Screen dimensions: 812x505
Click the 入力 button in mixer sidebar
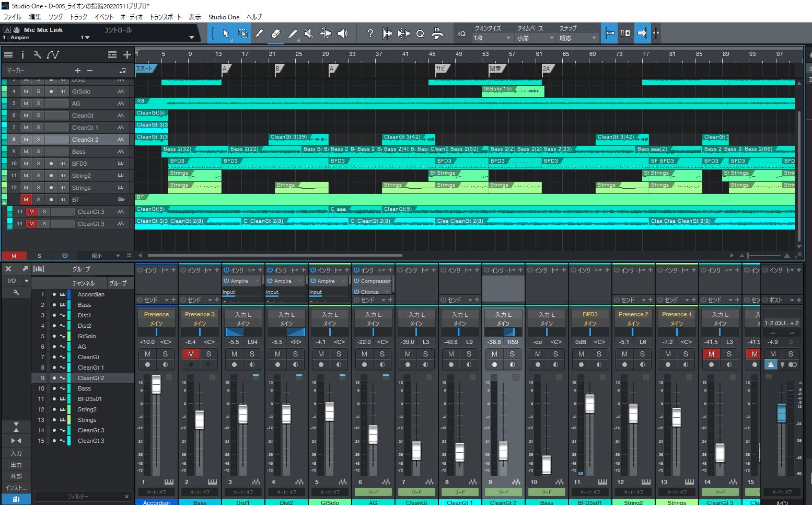click(16, 453)
